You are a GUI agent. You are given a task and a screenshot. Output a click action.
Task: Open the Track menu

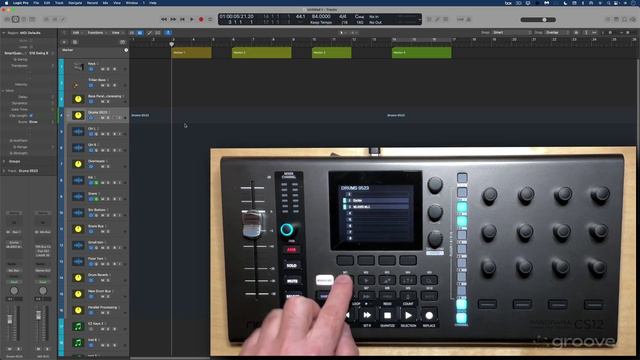tap(59, 3)
